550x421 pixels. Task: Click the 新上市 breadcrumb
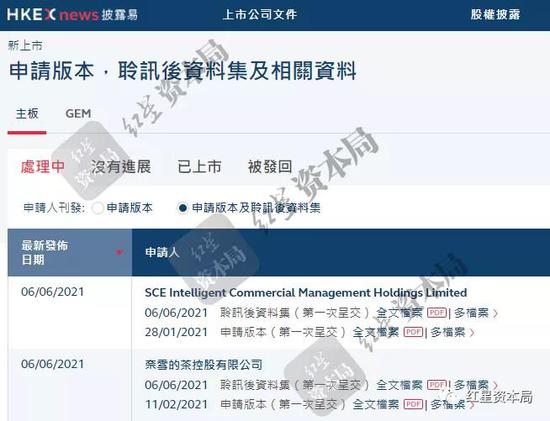point(25,46)
